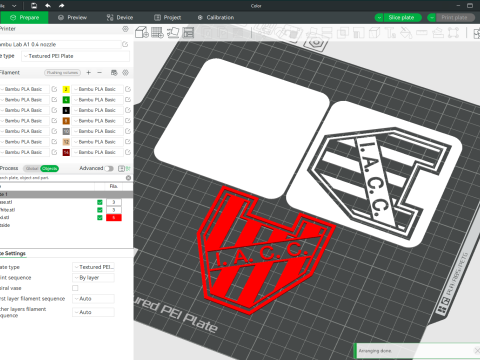Click brown filament 8 color swatch
The height and width of the screenshot is (360, 480).
tap(66, 121)
